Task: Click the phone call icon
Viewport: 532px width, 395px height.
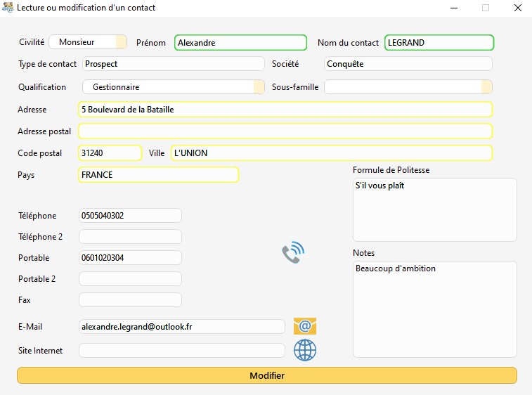Action: pyautogui.click(x=292, y=252)
